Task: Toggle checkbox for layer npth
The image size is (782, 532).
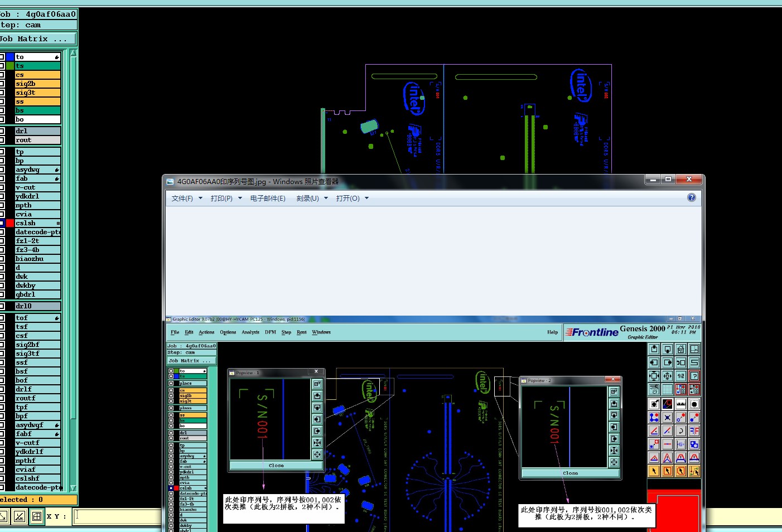Action: (2, 205)
